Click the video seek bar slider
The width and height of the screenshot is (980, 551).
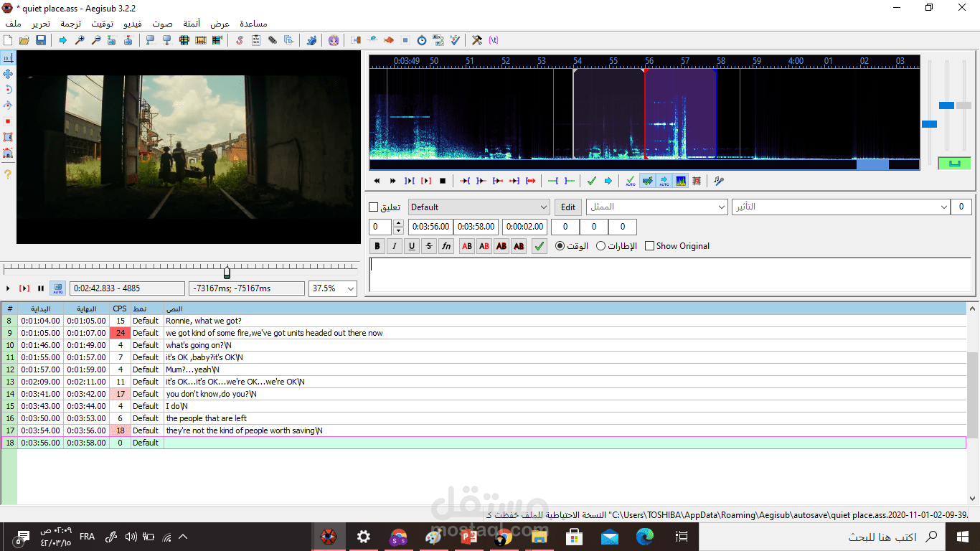[x=227, y=272]
